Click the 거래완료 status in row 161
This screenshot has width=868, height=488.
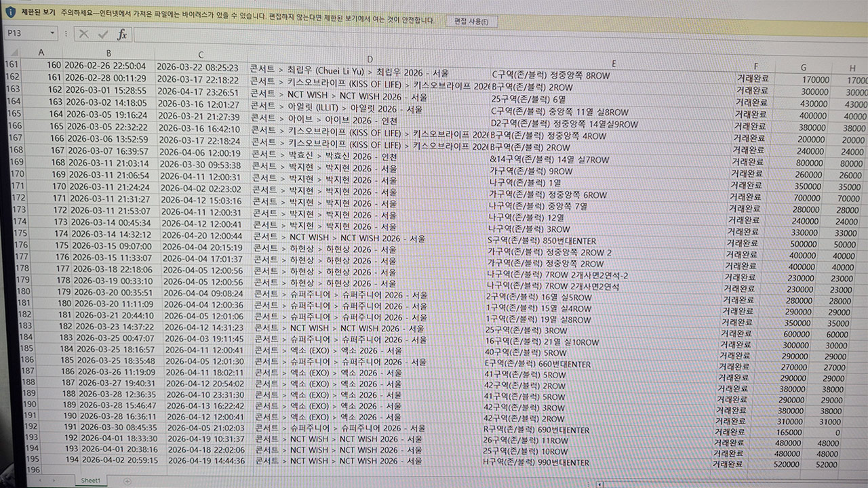[752, 78]
